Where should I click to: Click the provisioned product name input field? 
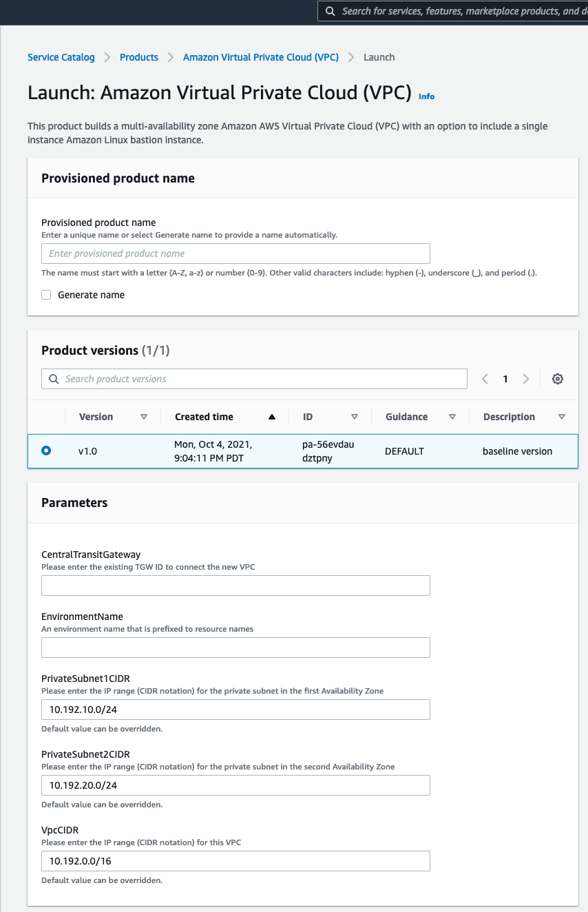point(235,253)
